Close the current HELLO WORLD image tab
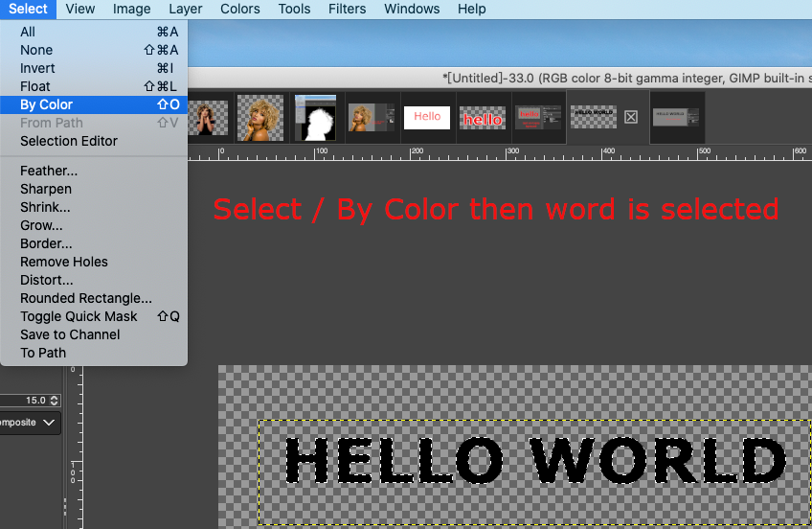 631,117
